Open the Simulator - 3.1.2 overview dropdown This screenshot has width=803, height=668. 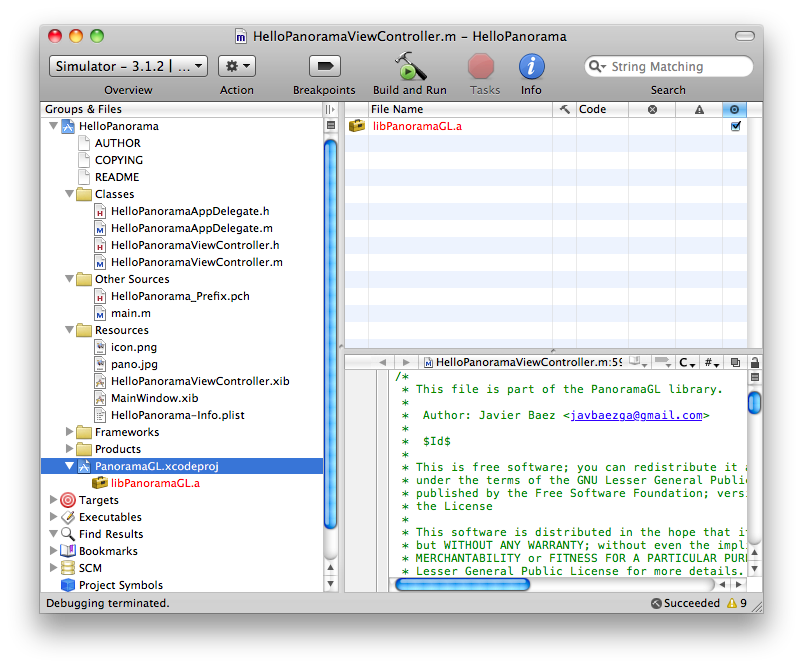pos(129,66)
